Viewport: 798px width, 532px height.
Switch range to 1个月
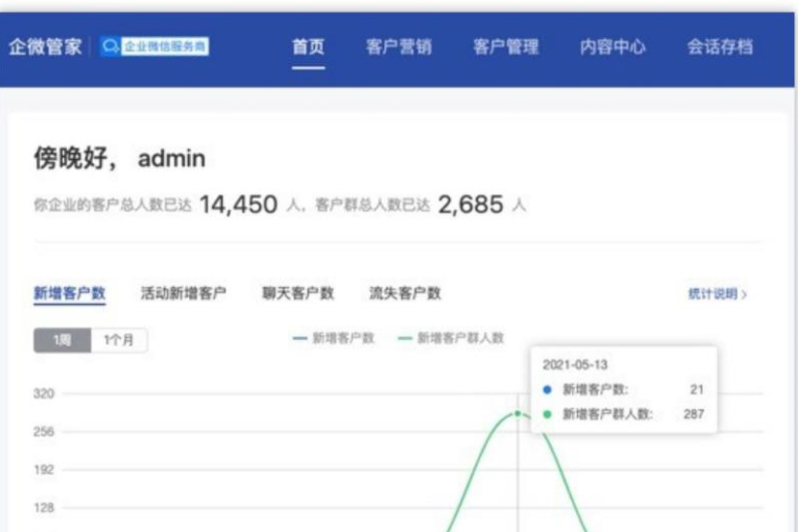[x=119, y=340]
